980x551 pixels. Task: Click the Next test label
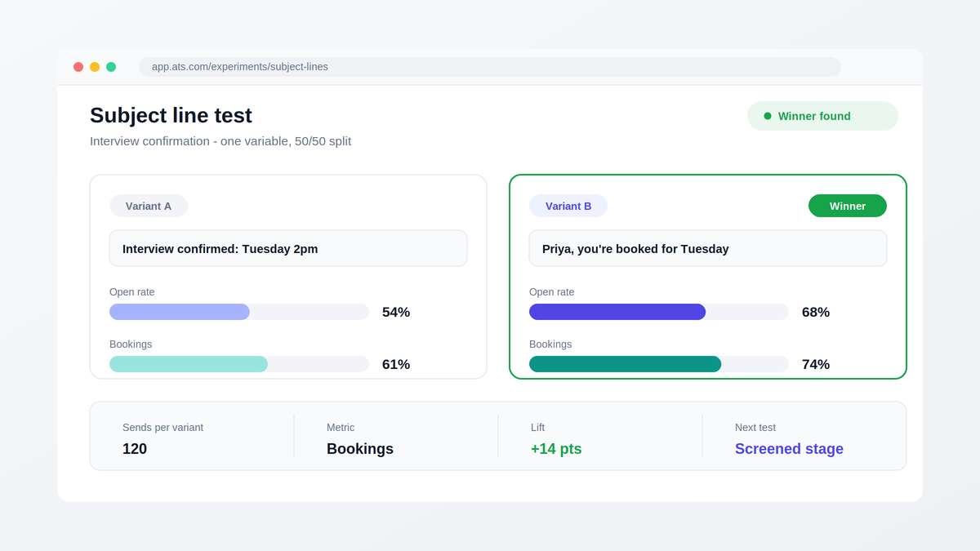(x=755, y=428)
